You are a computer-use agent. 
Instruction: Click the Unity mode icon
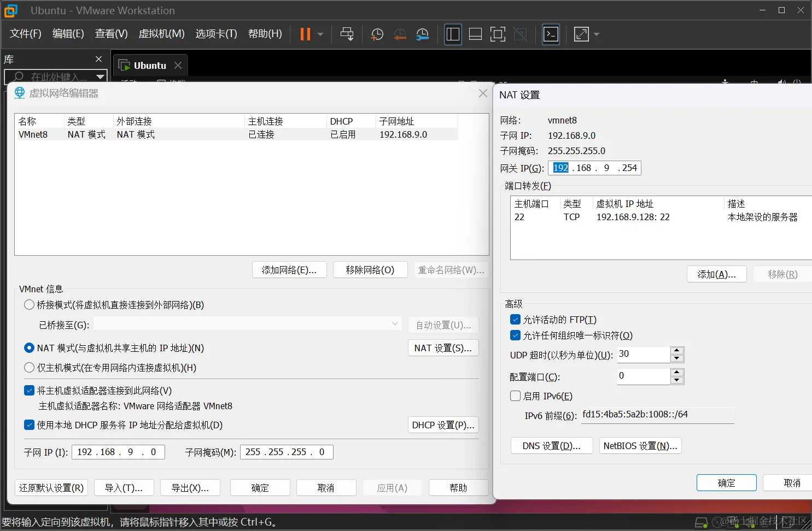tap(521, 34)
